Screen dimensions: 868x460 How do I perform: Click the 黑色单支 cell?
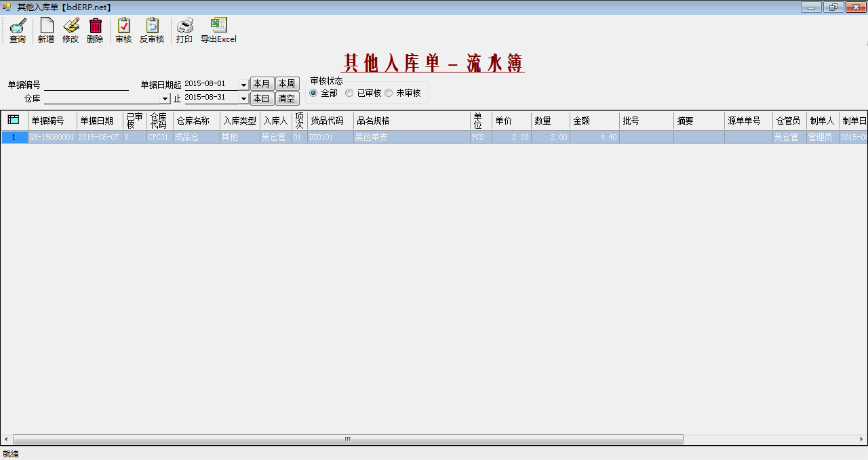412,137
